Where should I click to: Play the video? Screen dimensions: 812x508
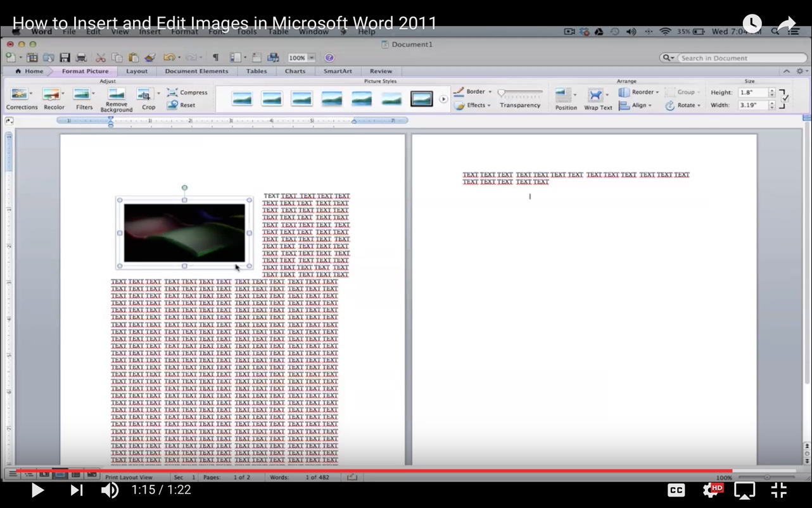[37, 490]
